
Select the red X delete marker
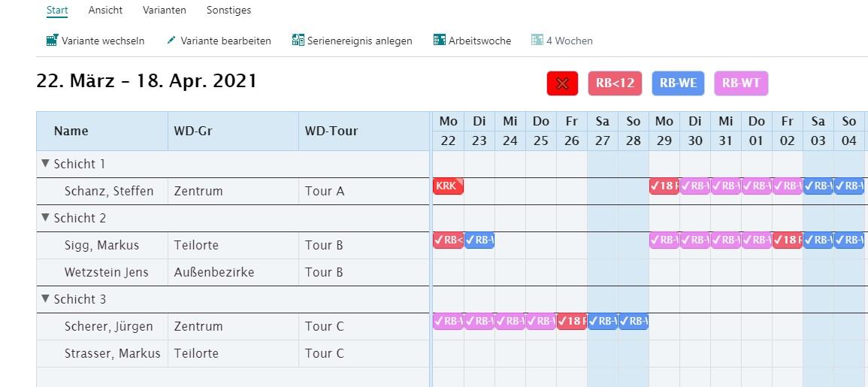click(x=562, y=83)
